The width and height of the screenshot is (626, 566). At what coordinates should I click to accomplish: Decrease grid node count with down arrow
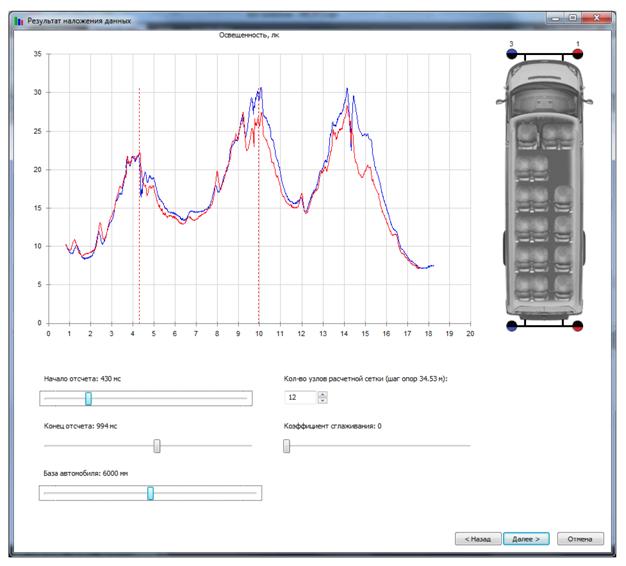point(322,402)
